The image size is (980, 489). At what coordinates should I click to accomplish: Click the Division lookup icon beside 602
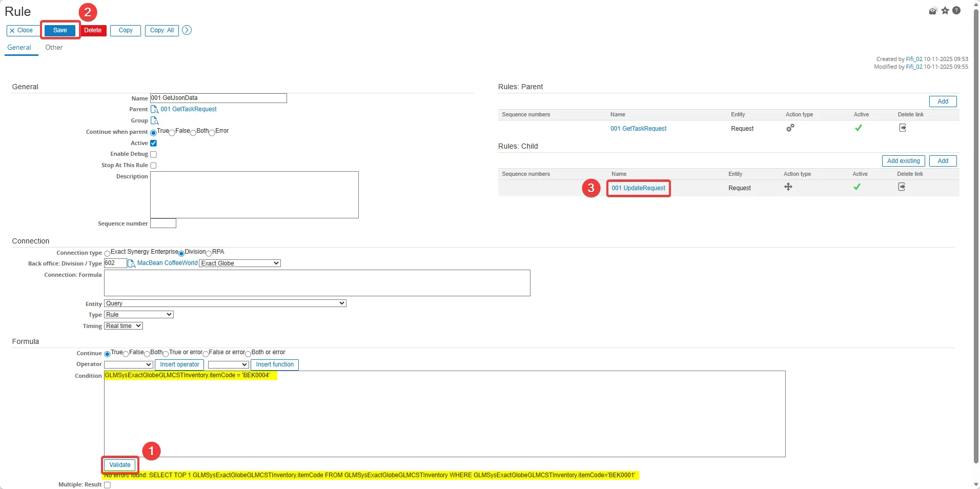point(132,263)
